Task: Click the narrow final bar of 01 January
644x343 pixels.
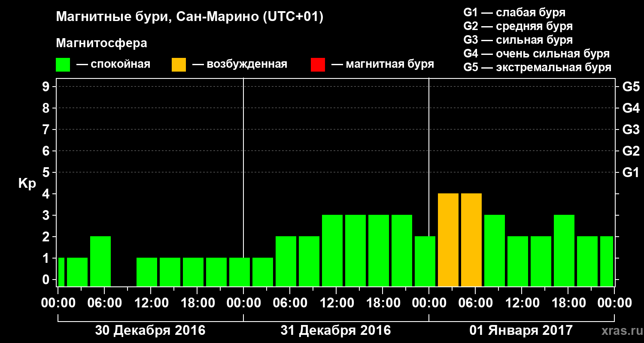Action: pos(607,261)
